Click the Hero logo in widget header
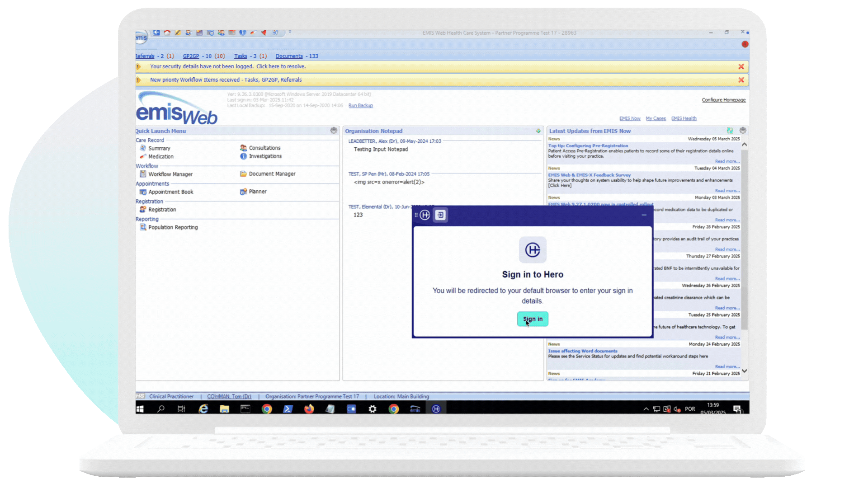Image resolution: width=868 pixels, height=488 pixels. pos(425,215)
